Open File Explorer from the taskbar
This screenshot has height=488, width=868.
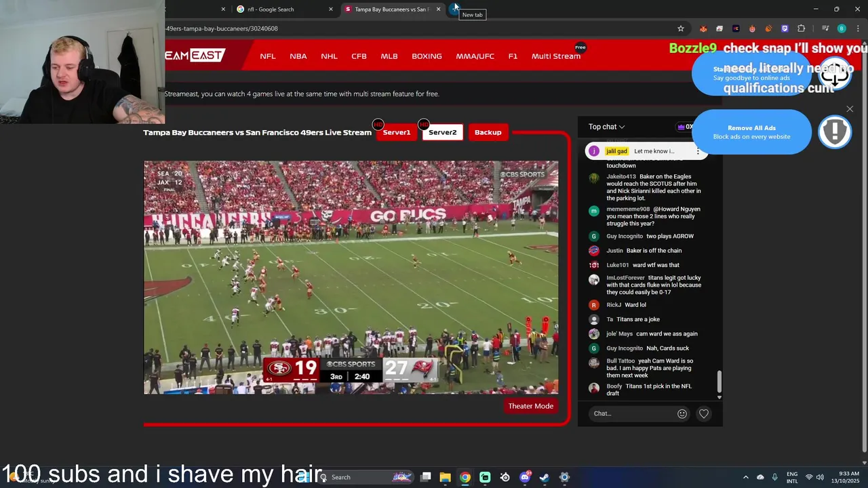pyautogui.click(x=445, y=477)
